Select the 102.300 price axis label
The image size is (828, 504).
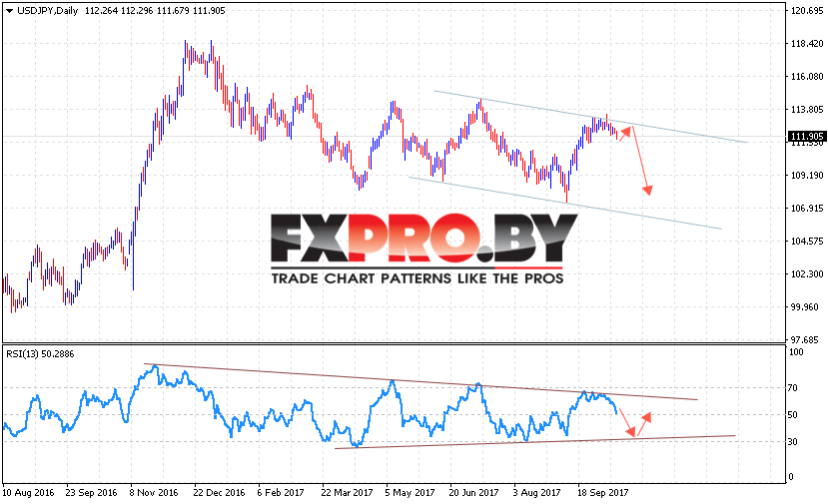[x=807, y=273]
